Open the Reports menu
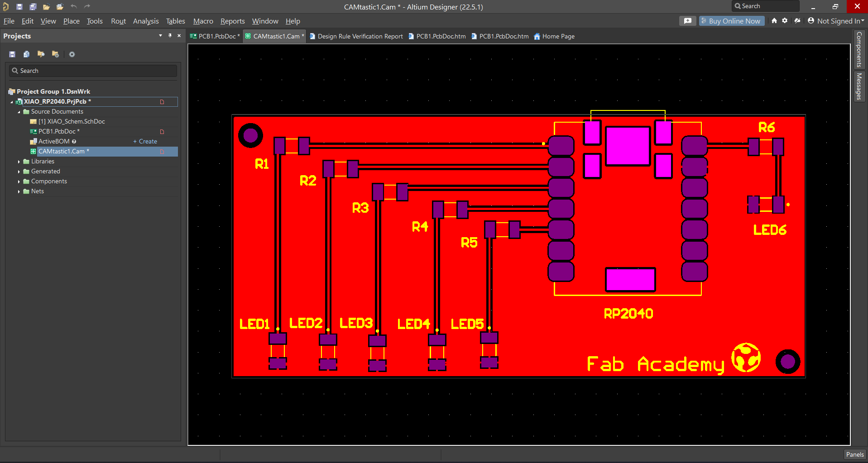This screenshot has width=868, height=463. (x=233, y=21)
